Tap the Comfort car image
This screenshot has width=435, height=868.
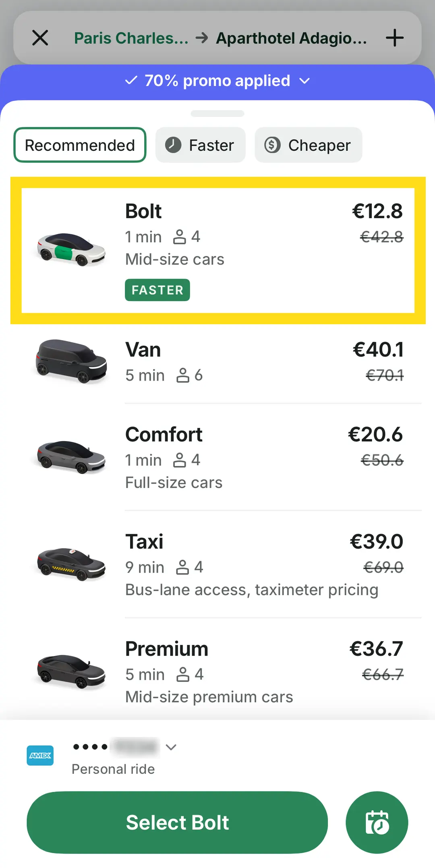[x=71, y=457]
